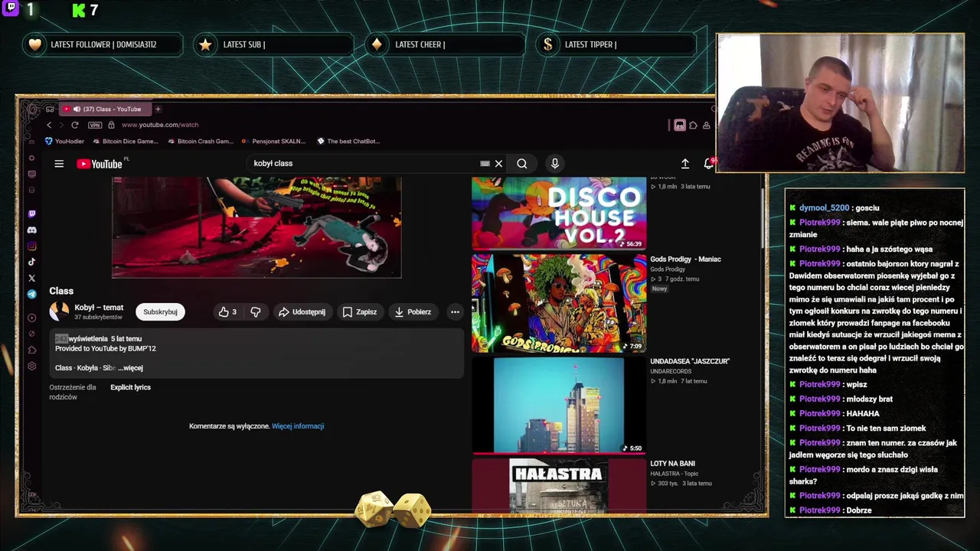
Task: Click the Subskrybuj button
Action: click(160, 311)
